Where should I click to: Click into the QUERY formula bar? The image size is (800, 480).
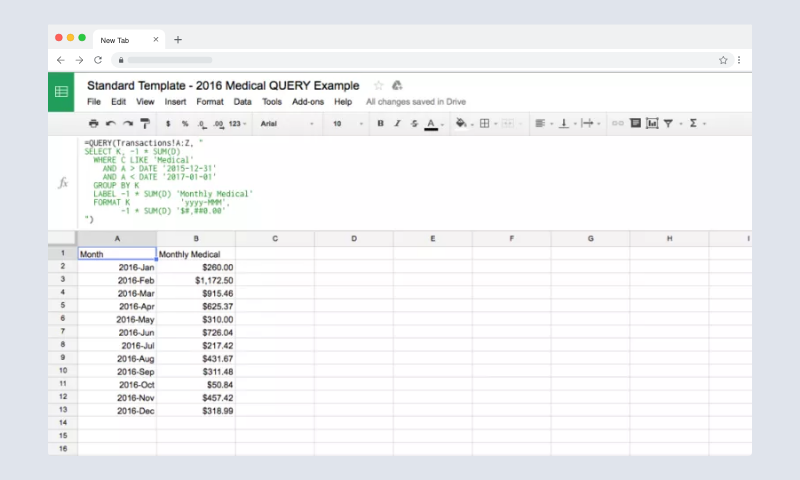415,182
